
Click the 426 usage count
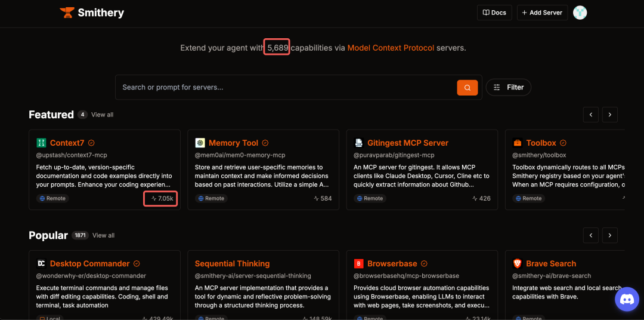point(481,198)
